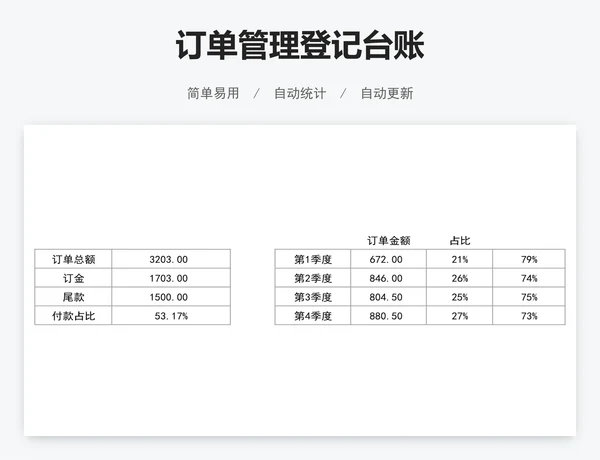Select the 880.50 amount cell

(388, 316)
